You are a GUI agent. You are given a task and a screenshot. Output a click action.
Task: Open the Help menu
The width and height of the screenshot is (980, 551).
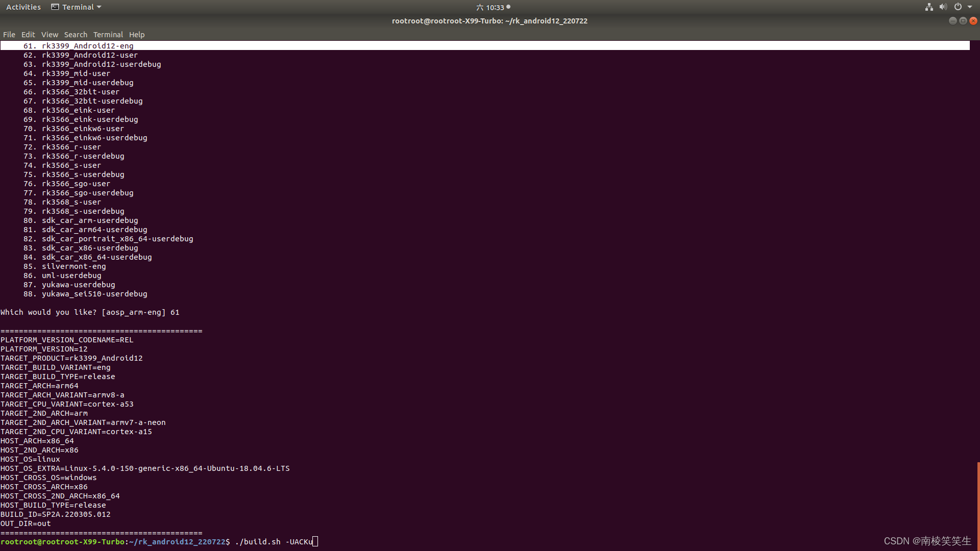[137, 35]
